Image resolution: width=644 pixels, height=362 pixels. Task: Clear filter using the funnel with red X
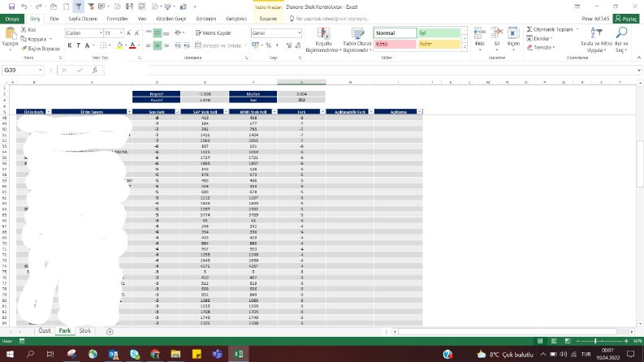[x=91, y=6]
